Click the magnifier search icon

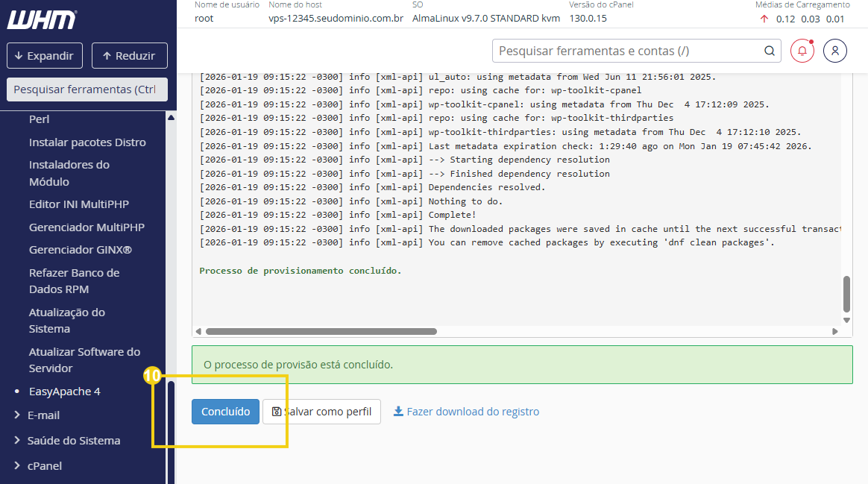pos(769,51)
